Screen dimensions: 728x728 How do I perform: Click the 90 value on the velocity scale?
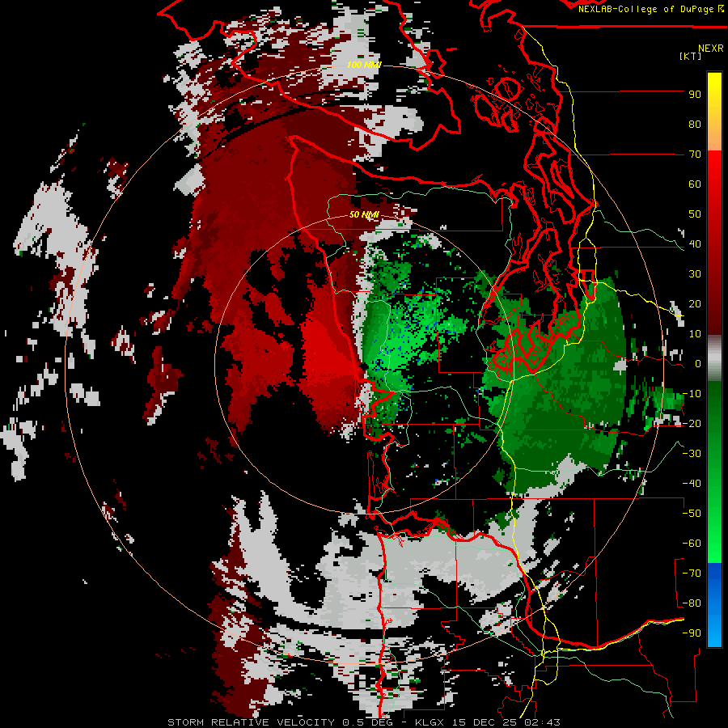point(695,95)
